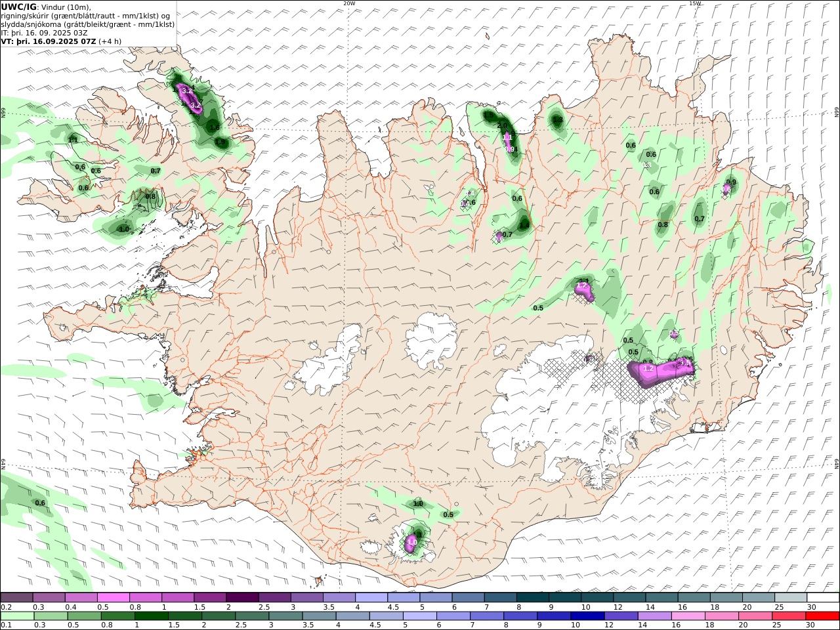Pick bottom-row legend swatch labelled 5

(x=419, y=616)
